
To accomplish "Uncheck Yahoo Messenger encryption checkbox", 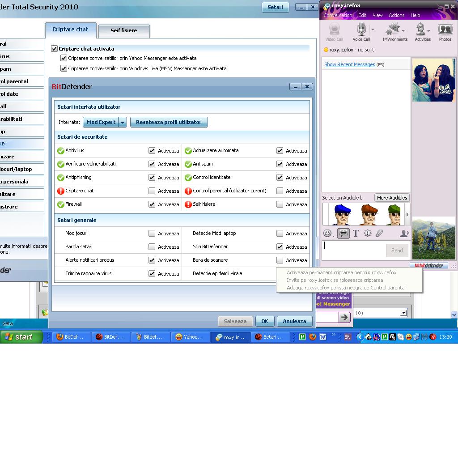I will click(64, 58).
